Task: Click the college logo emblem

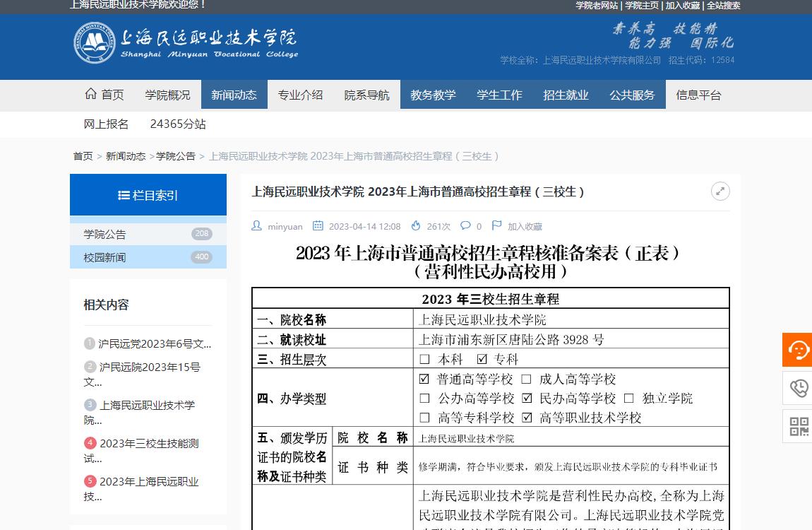Action: click(x=94, y=43)
